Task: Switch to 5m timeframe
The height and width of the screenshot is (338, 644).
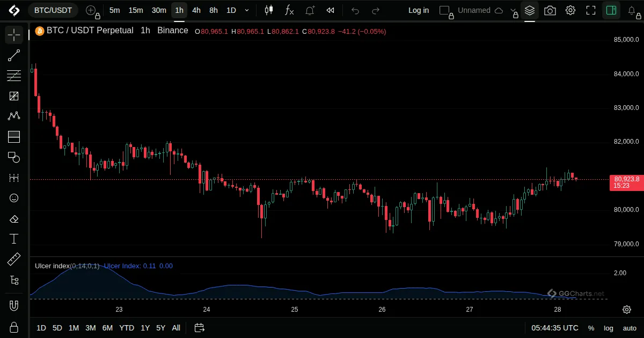Action: pyautogui.click(x=114, y=10)
